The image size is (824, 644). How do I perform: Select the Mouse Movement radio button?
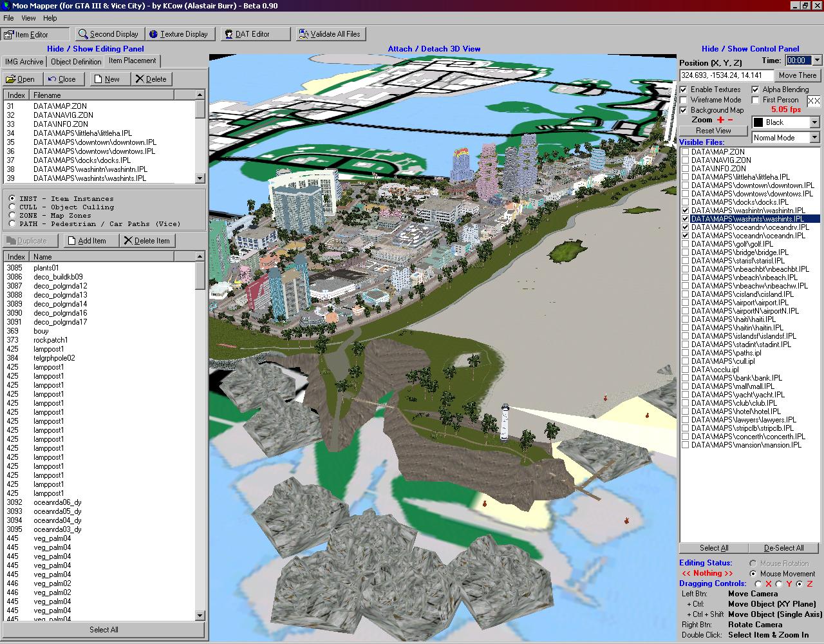pyautogui.click(x=753, y=574)
